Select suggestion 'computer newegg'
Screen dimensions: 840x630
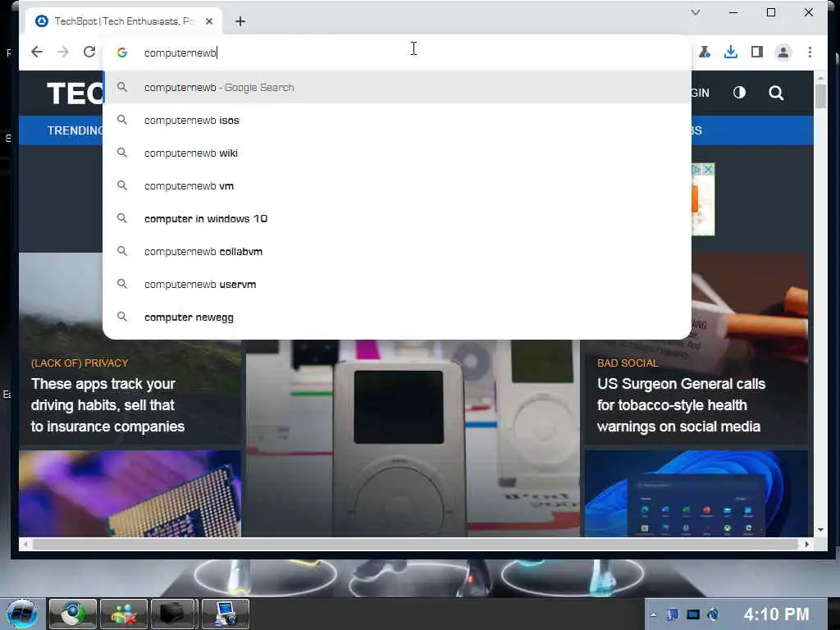pyautogui.click(x=397, y=317)
